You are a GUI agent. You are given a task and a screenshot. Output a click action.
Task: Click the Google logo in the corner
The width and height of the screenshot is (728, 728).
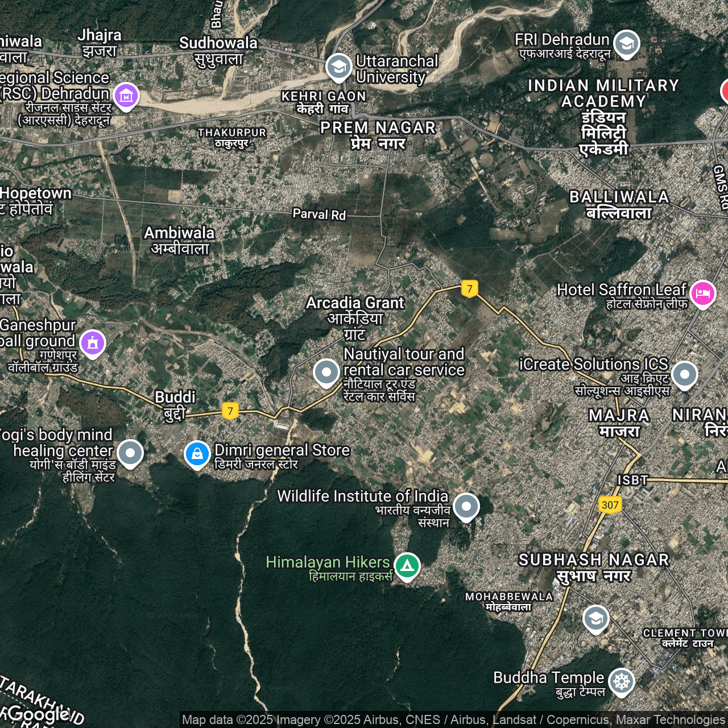39,714
